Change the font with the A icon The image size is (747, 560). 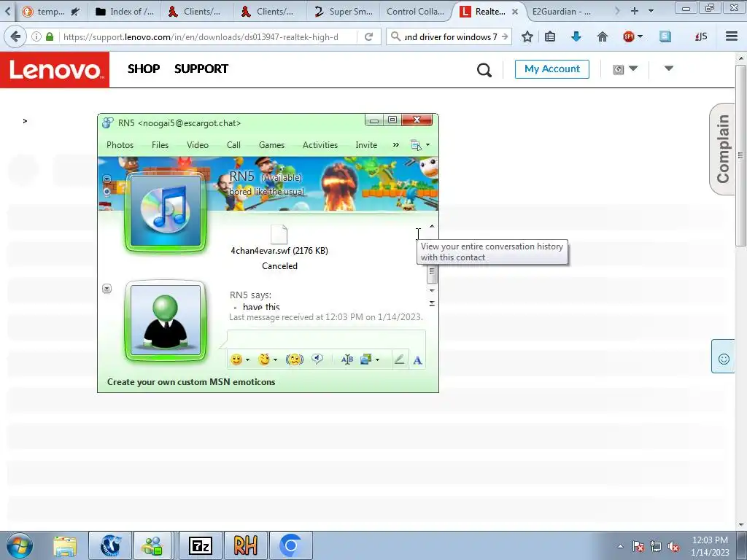tap(417, 360)
